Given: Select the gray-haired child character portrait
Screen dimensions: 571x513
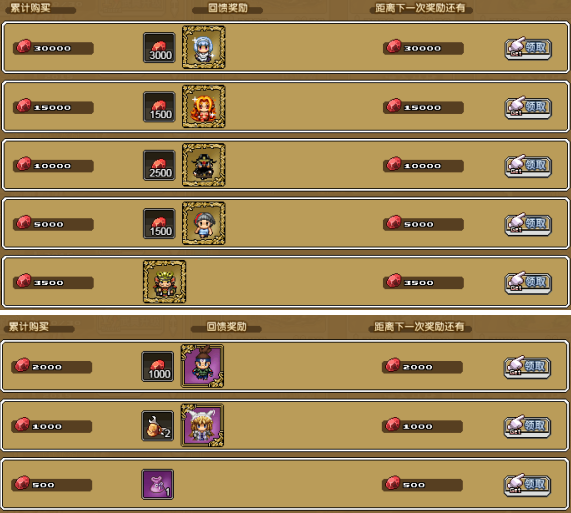Looking at the screenshot, I should 204,223.
